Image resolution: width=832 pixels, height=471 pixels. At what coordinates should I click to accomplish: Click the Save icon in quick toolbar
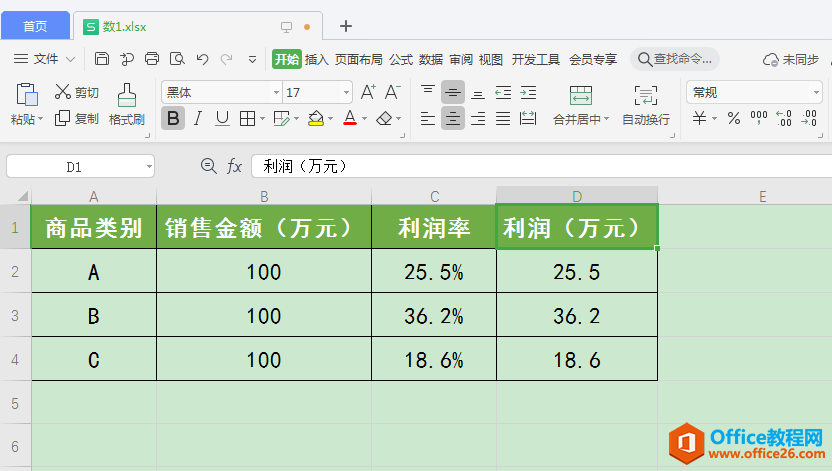[101, 58]
